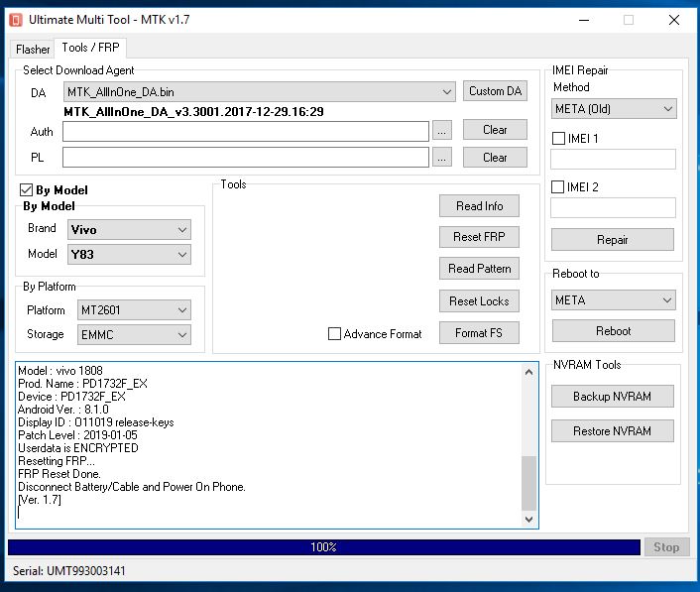Click the Custom DA button
This screenshot has height=592, width=700.
[x=495, y=91]
